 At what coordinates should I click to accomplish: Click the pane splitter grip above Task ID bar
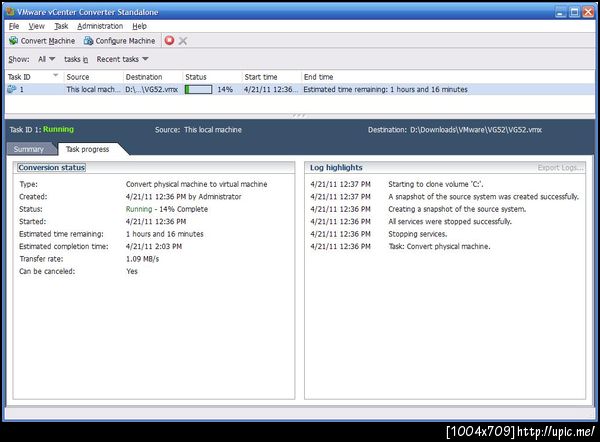coord(299,115)
